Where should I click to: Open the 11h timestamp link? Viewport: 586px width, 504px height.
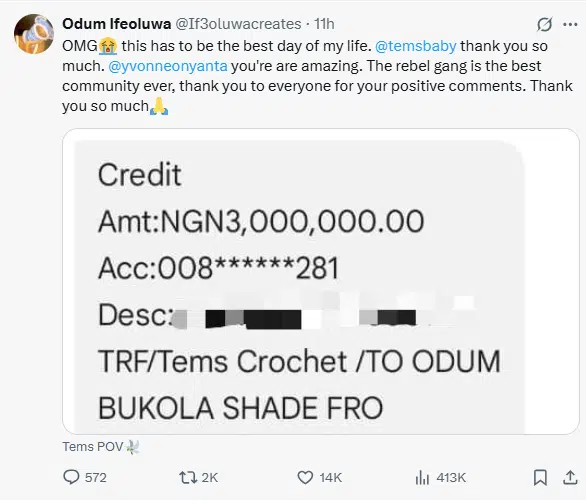click(324, 24)
